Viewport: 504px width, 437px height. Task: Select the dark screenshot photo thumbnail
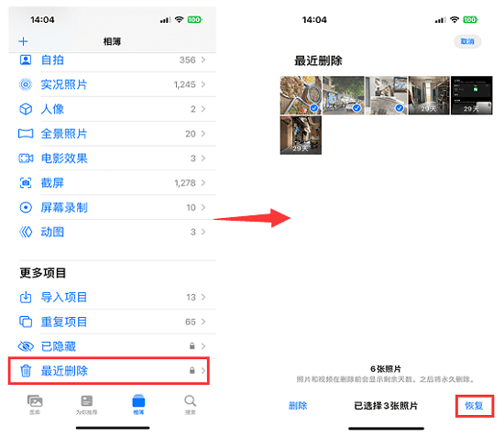(472, 95)
